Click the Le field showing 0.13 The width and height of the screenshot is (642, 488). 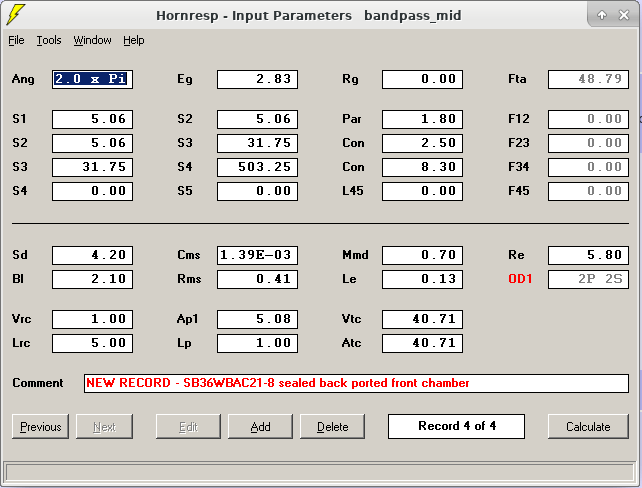422,279
